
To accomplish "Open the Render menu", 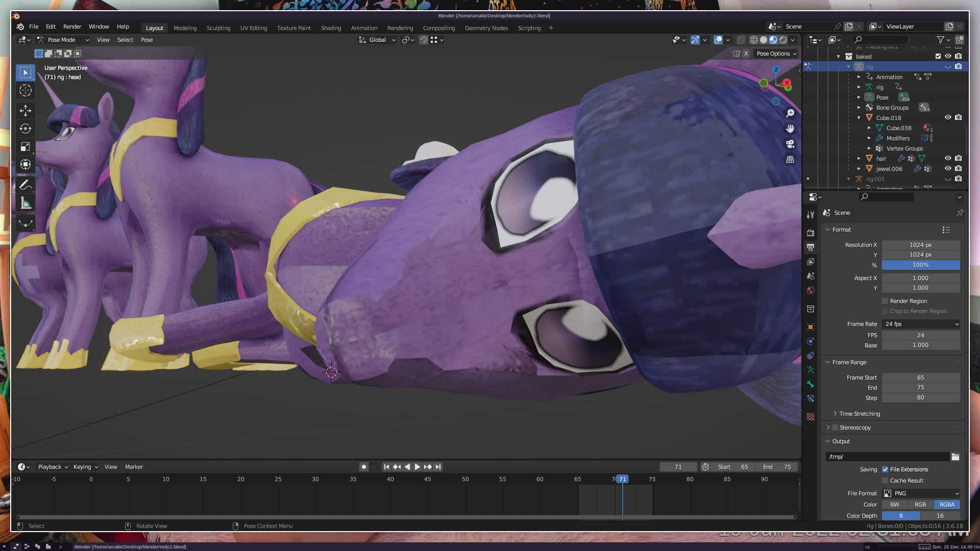I will pos(72,27).
